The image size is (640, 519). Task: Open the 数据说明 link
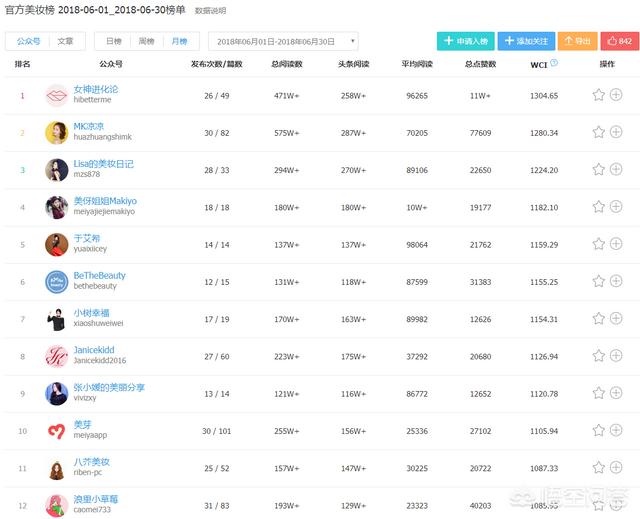click(x=210, y=11)
